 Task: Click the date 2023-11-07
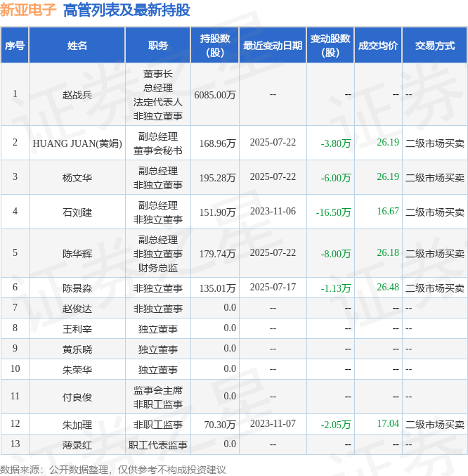[273, 423]
